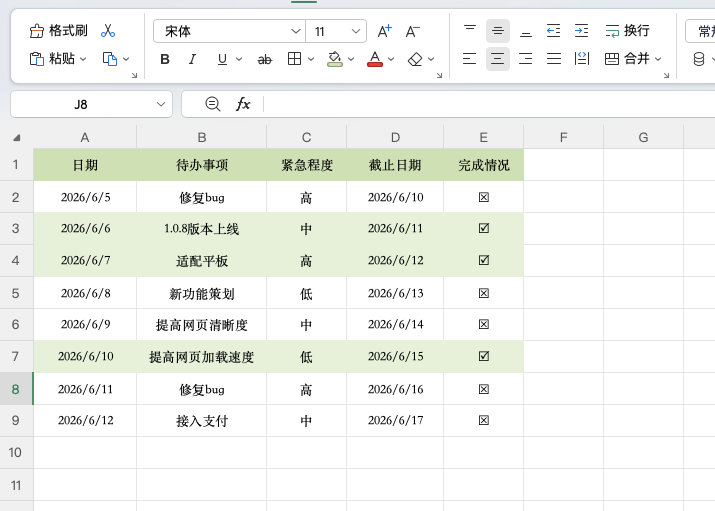
Task: Toggle checkbox in row 8 修复bug
Action: point(484,389)
